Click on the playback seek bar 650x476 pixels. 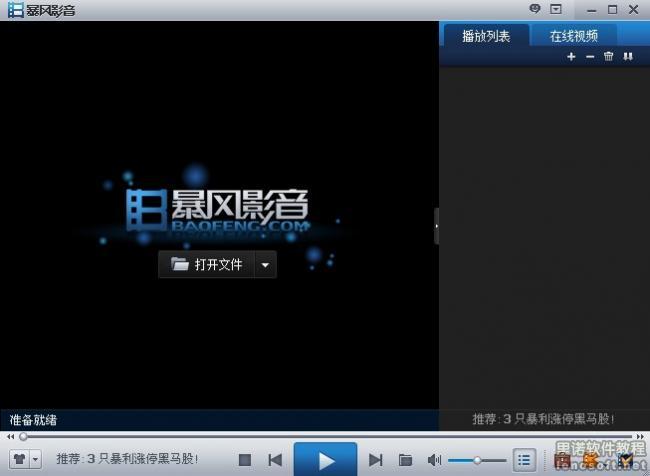[x=325, y=436]
